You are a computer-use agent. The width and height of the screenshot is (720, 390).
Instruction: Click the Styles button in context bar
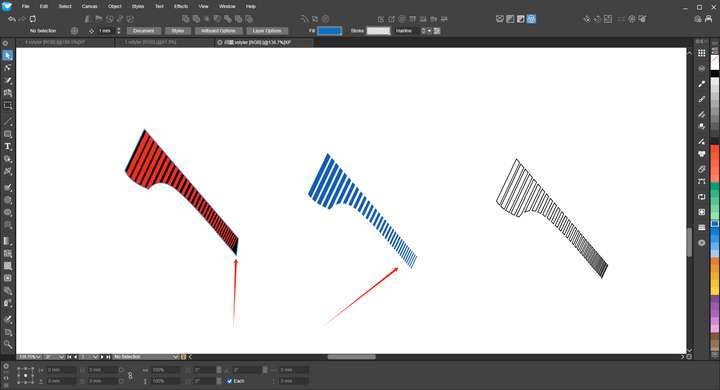click(x=178, y=31)
